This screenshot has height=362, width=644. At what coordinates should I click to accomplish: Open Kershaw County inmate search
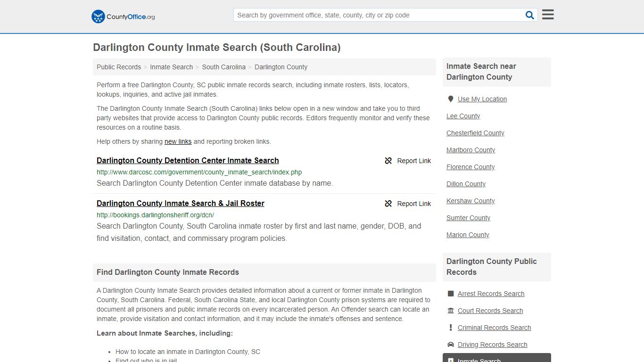(x=471, y=201)
